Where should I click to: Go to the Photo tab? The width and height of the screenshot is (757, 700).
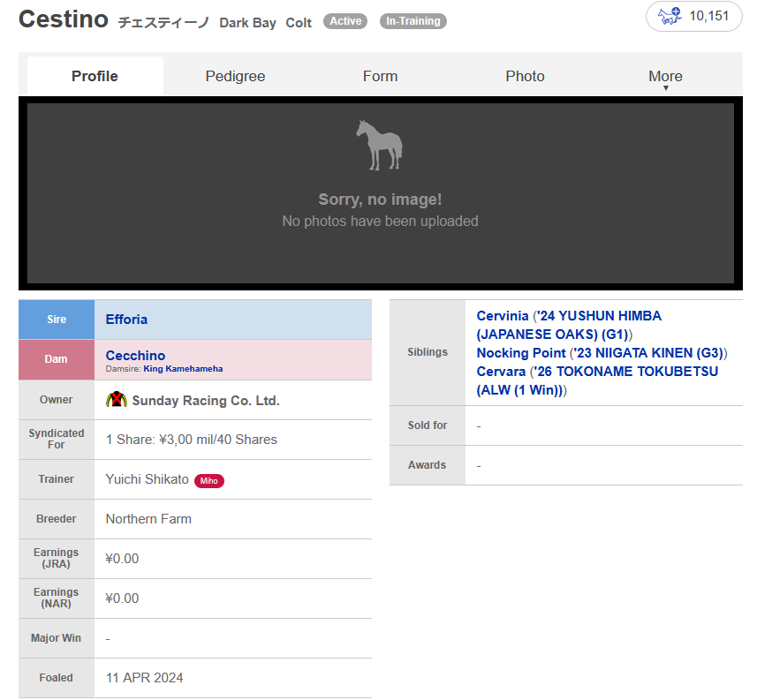coord(525,76)
